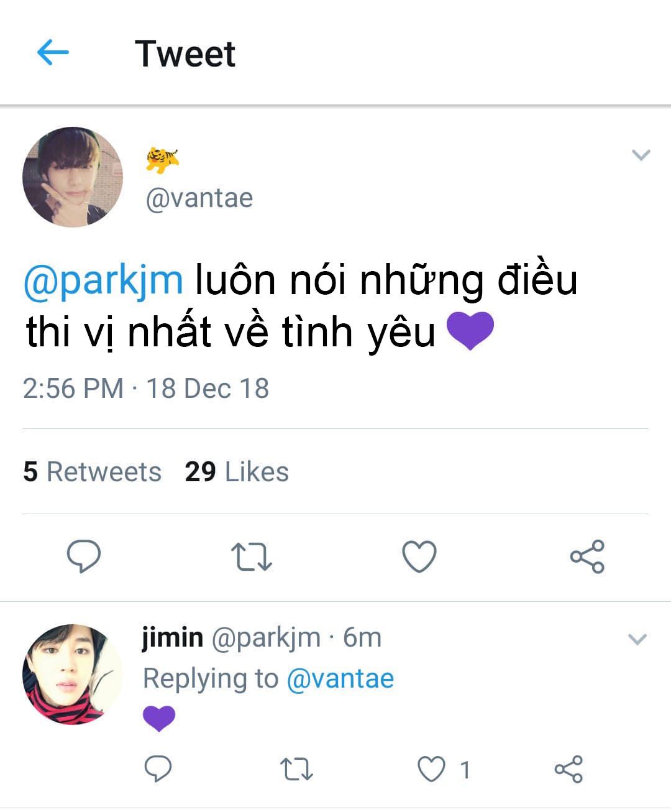Retweet the main @vantae tweet
The height and width of the screenshot is (812, 671).
coord(251,556)
